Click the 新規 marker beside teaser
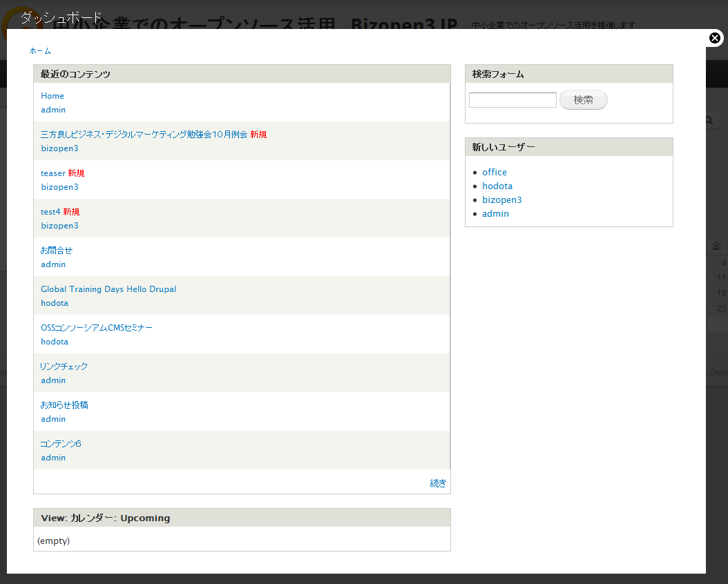 pyautogui.click(x=76, y=173)
